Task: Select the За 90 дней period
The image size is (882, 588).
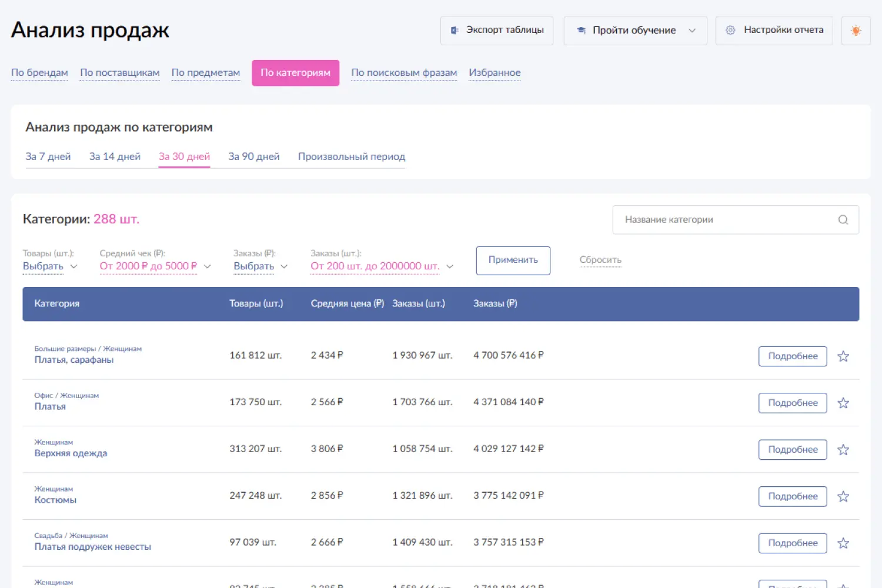Action: 254,156
